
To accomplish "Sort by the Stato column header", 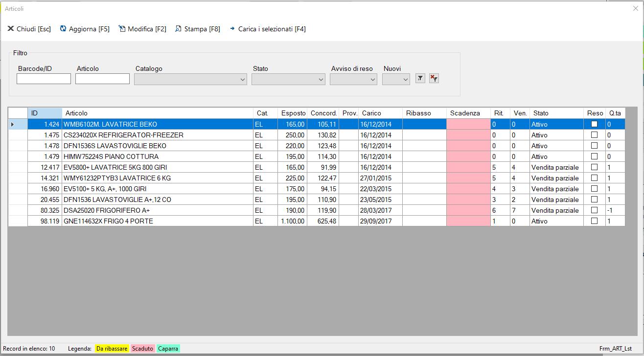I will (x=557, y=113).
